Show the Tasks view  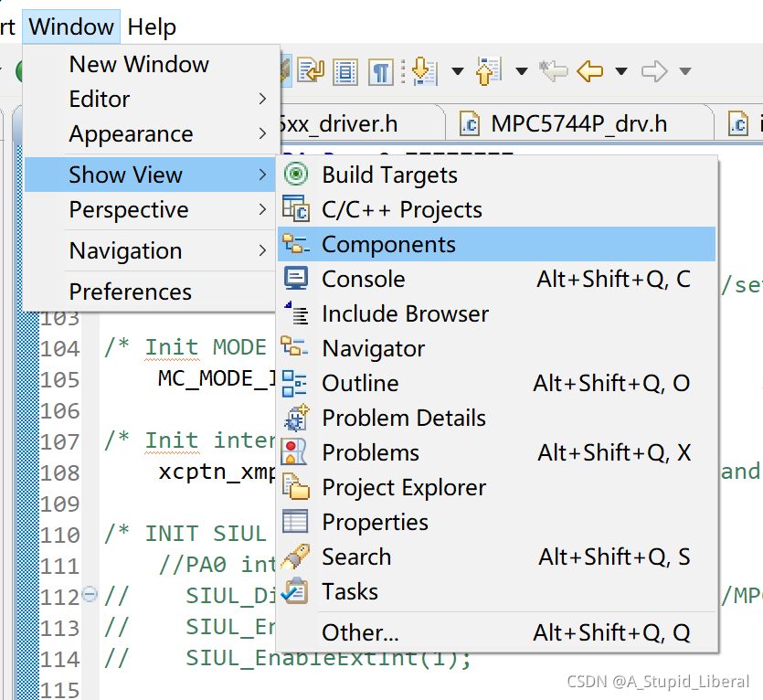(x=496, y=592)
